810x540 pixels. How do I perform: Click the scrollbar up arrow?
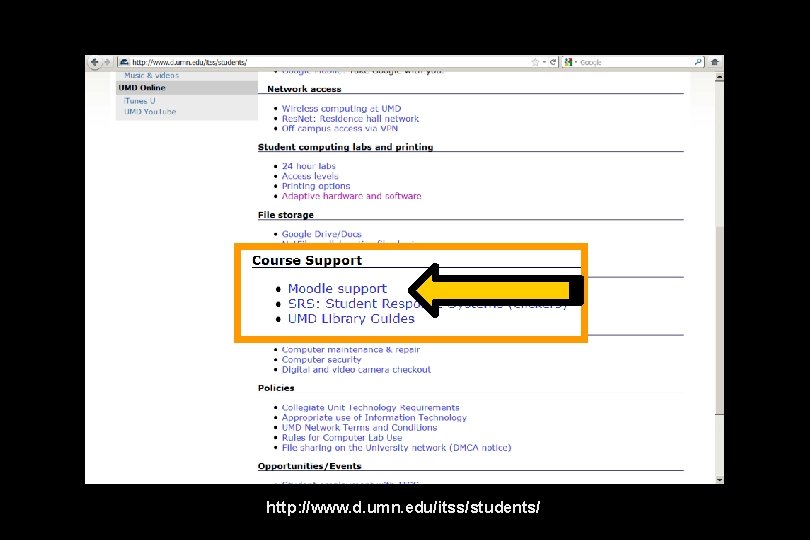[x=719, y=78]
